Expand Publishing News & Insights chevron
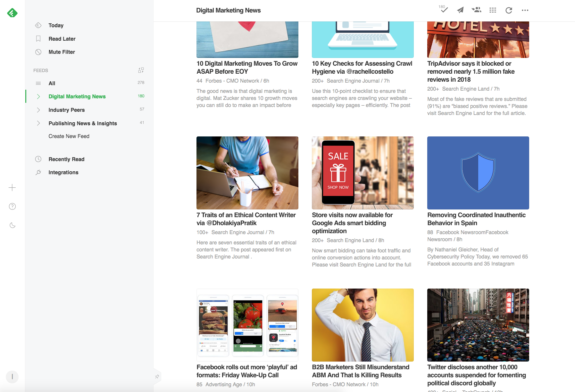Screen dimensions: 575x392 click(x=38, y=123)
